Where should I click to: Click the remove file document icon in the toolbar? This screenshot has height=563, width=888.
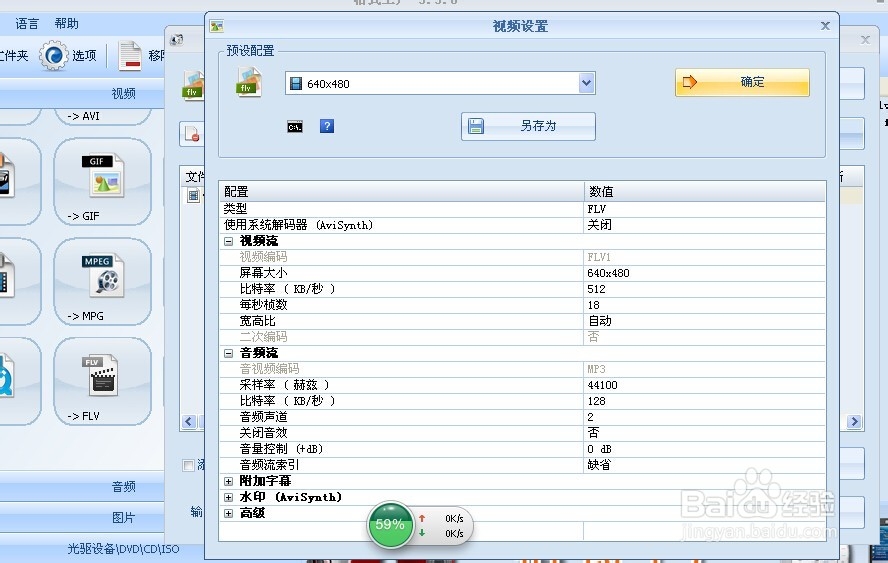(130, 56)
